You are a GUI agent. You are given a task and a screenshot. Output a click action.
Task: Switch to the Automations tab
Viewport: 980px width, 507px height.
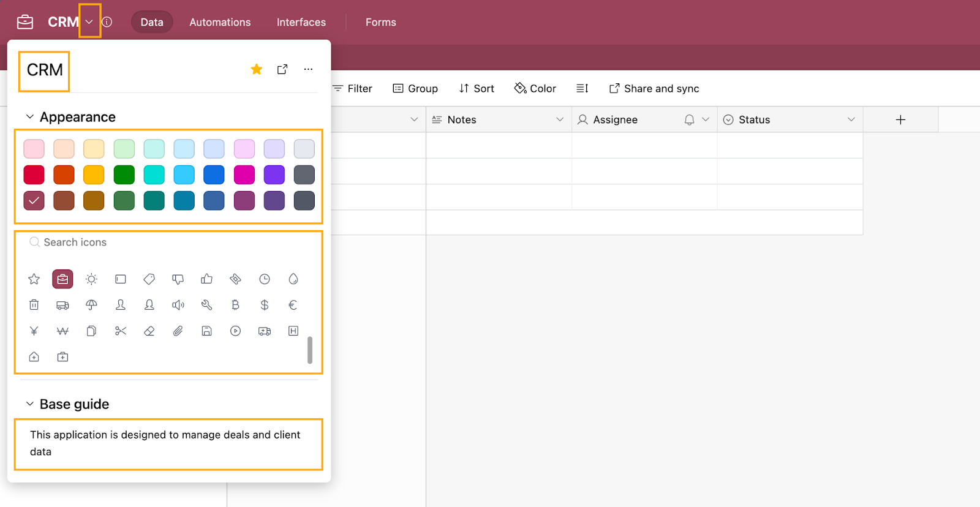tap(220, 22)
